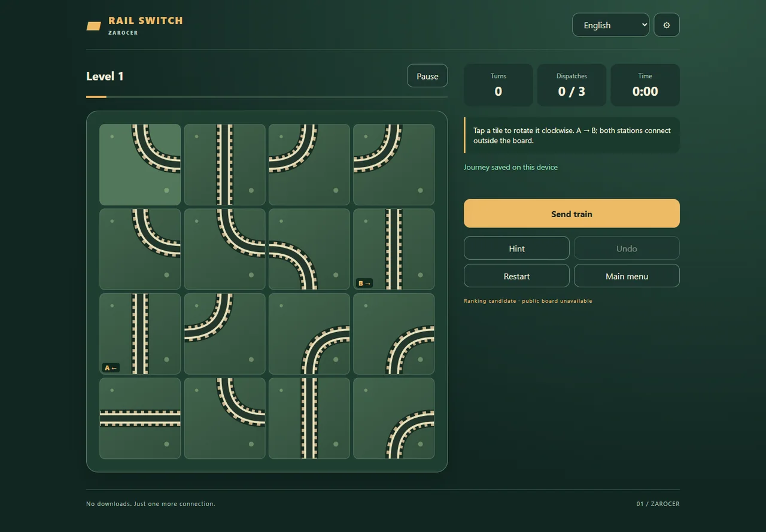Screen dimensions: 766x532
Task: Rotate the curve tile in row 2, column 2
Action: coord(224,249)
